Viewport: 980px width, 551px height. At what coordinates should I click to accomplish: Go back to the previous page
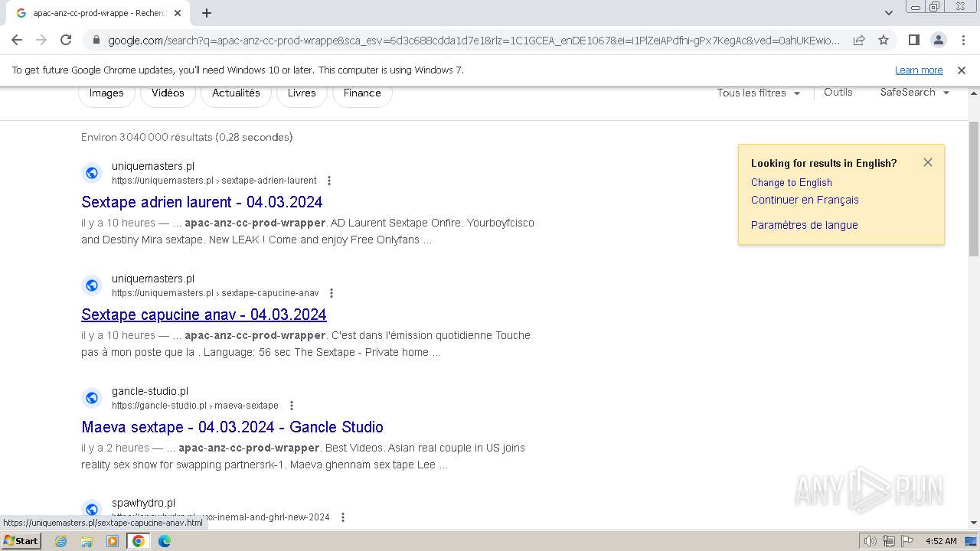click(x=17, y=40)
